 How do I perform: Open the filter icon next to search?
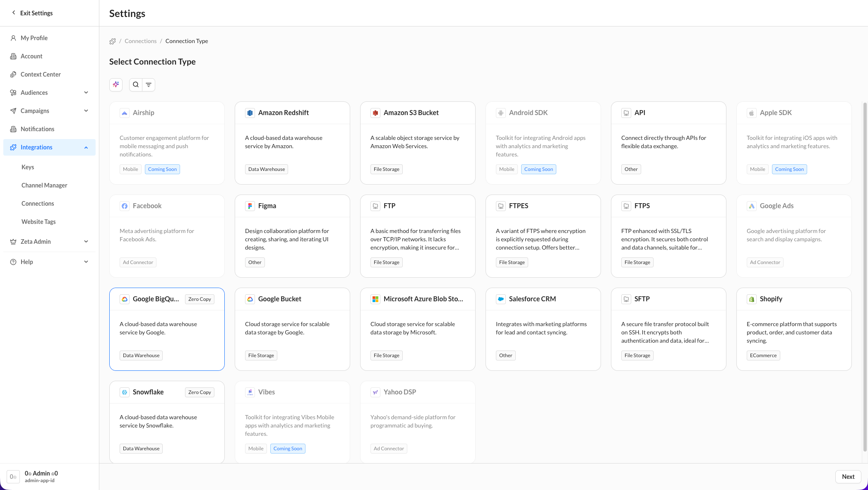149,85
